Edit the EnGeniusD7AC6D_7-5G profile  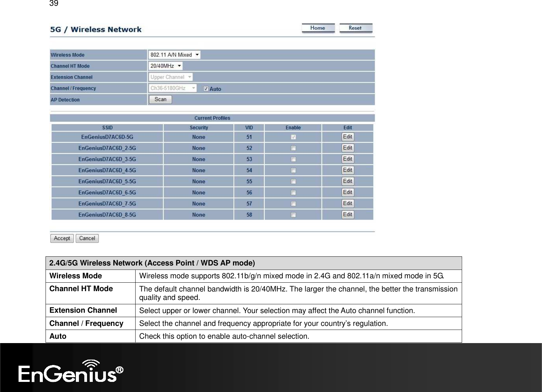(x=348, y=203)
